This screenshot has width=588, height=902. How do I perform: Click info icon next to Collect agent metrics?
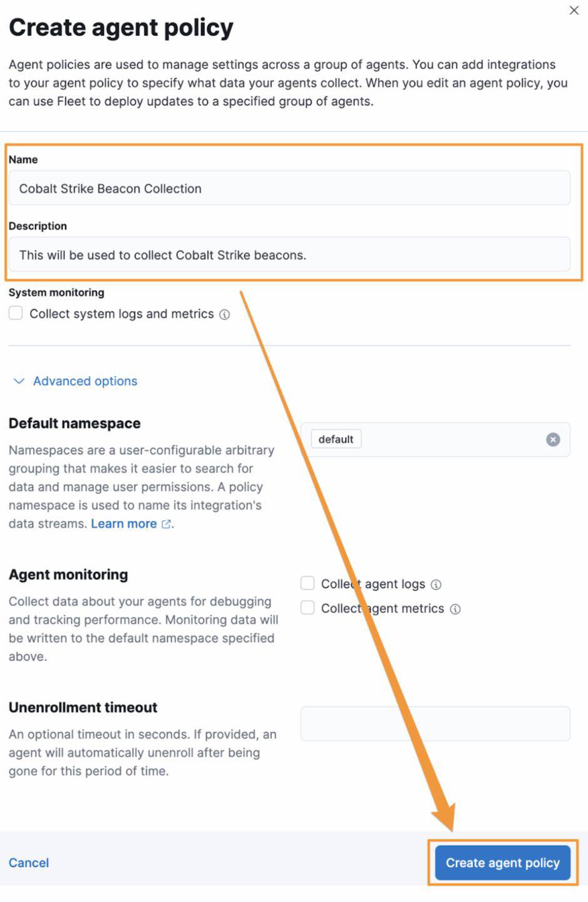[x=455, y=609]
